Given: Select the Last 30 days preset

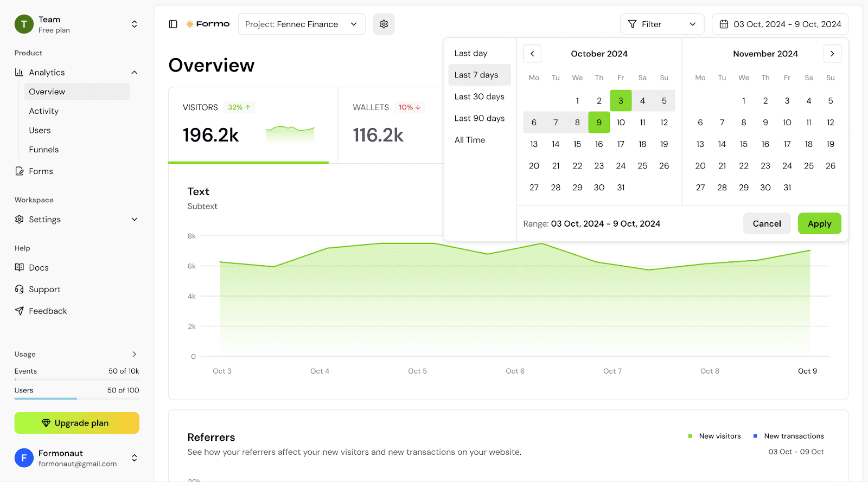Looking at the screenshot, I should pos(480,97).
